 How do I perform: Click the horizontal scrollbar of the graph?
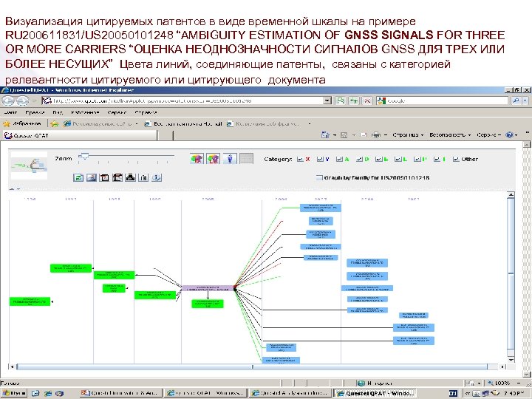point(252,366)
